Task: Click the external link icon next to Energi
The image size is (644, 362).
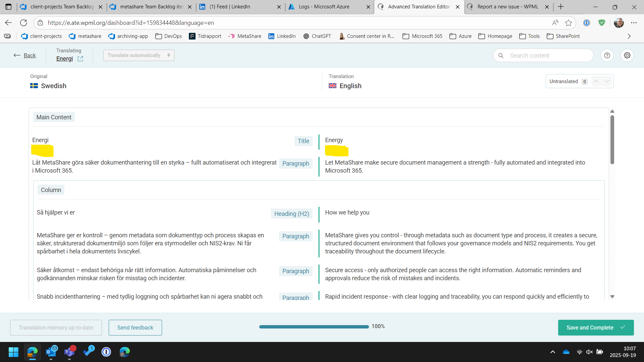Action: (80, 59)
